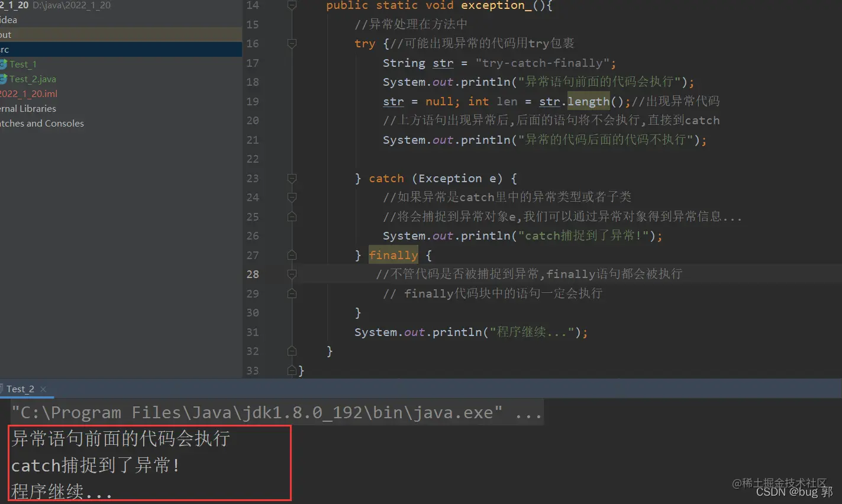This screenshot has width=842, height=504.
Task: Toggle the method end fold marker at line 32
Action: tap(292, 351)
